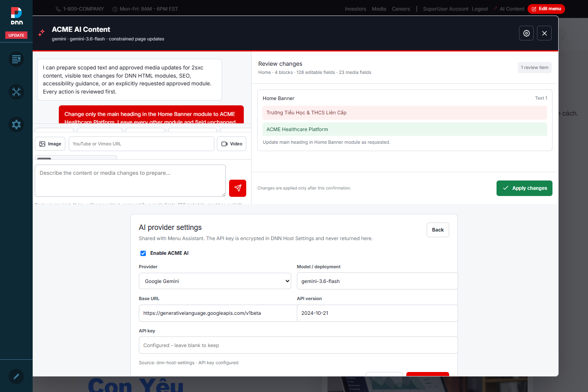This screenshot has height=392, width=588.
Task: Open the Settings gear in the sidebar
Action: pyautogui.click(x=16, y=125)
